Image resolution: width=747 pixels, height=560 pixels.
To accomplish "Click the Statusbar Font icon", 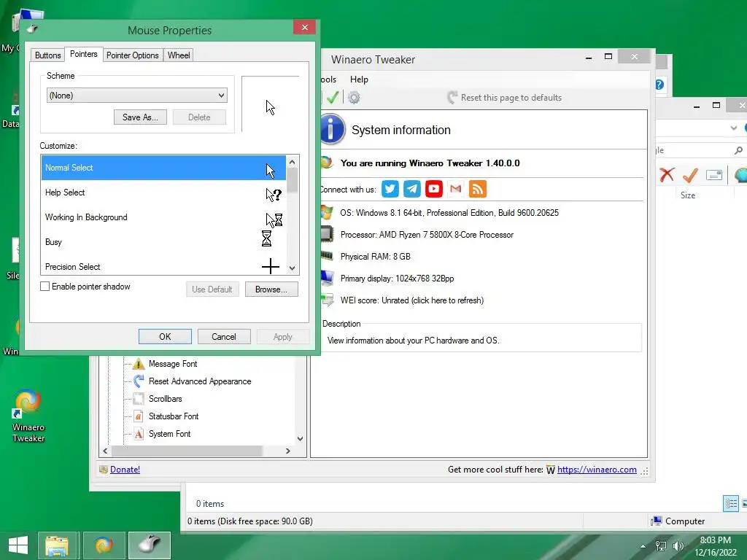I will (139, 416).
